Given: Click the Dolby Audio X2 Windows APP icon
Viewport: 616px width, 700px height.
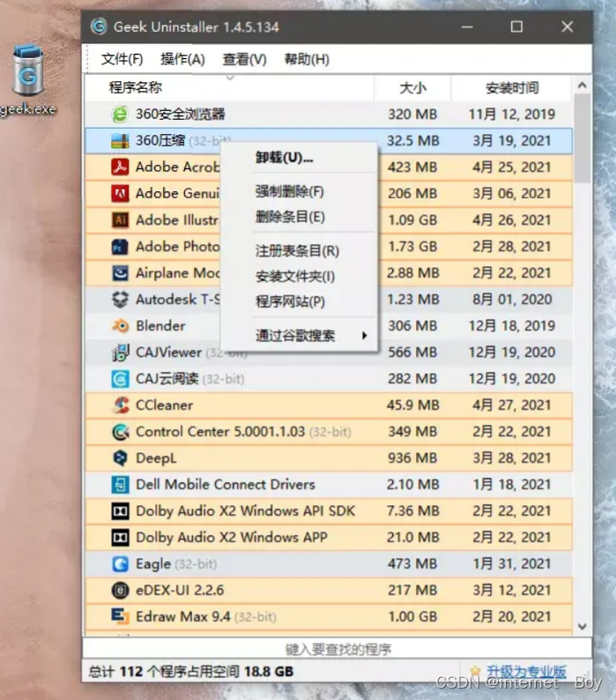Looking at the screenshot, I should [x=120, y=538].
